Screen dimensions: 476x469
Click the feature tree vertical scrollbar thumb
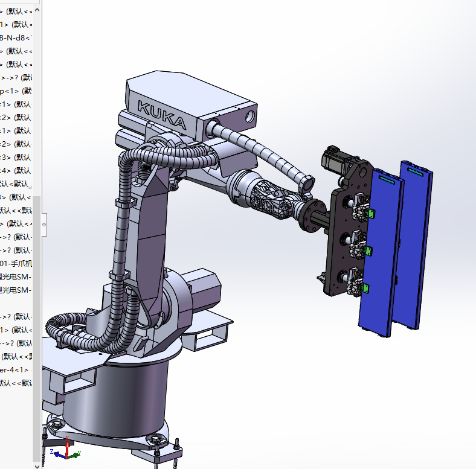[x=37, y=329]
